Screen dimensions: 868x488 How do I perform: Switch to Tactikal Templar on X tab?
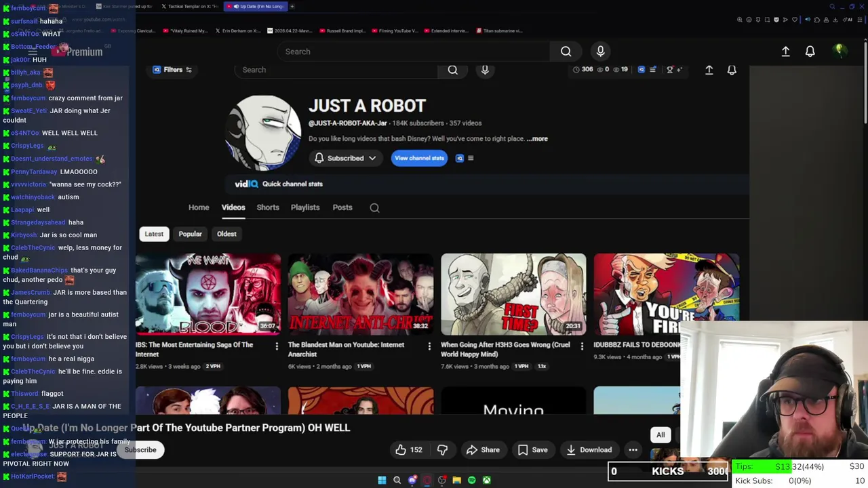pyautogui.click(x=190, y=6)
